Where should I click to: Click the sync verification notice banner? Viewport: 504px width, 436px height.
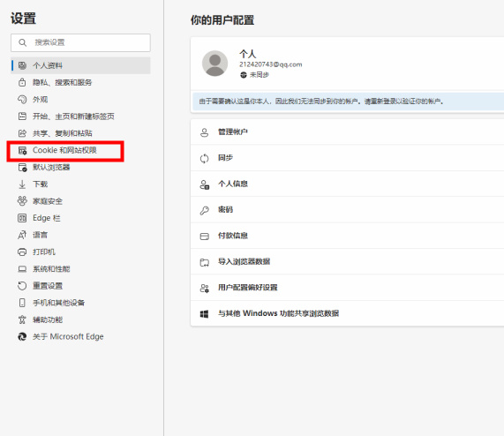tap(349, 101)
